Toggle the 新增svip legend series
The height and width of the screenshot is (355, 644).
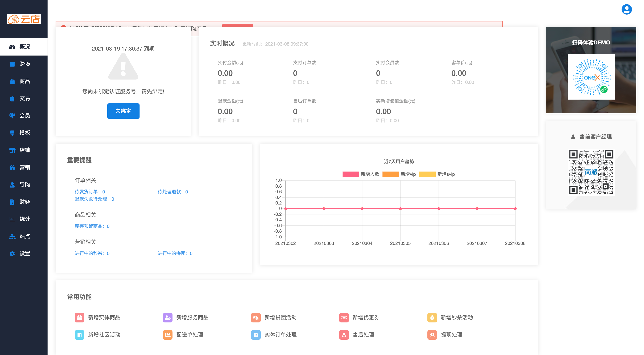tap(427, 174)
